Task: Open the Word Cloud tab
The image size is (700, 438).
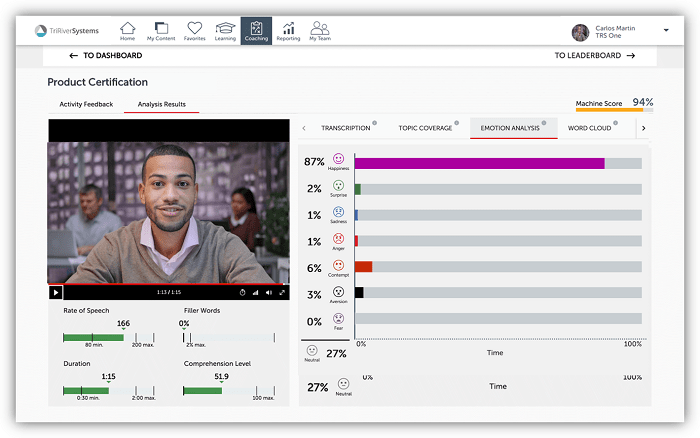Action: [589, 128]
